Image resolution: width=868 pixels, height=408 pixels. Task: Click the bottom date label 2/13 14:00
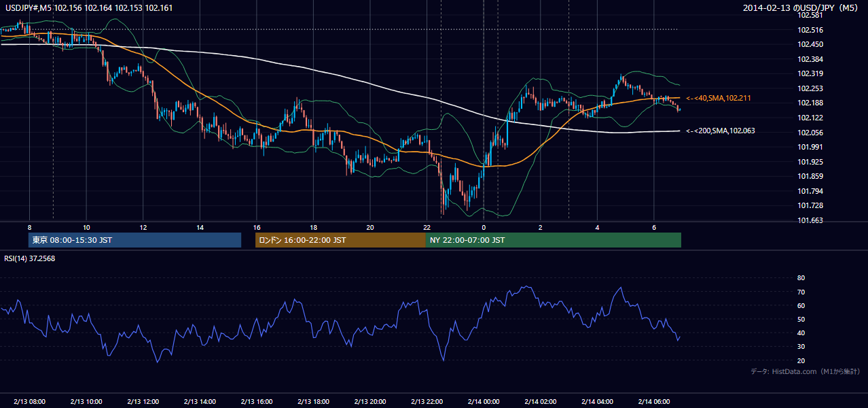[200, 402]
